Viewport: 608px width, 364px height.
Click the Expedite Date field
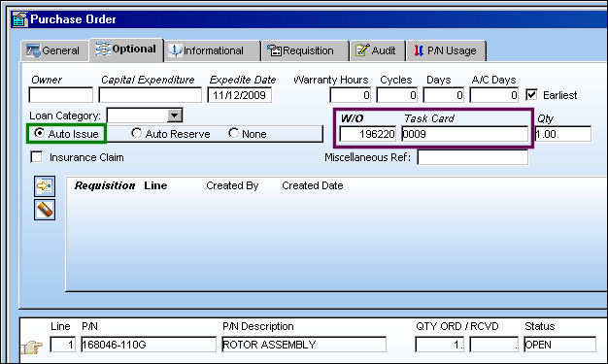[x=240, y=95]
